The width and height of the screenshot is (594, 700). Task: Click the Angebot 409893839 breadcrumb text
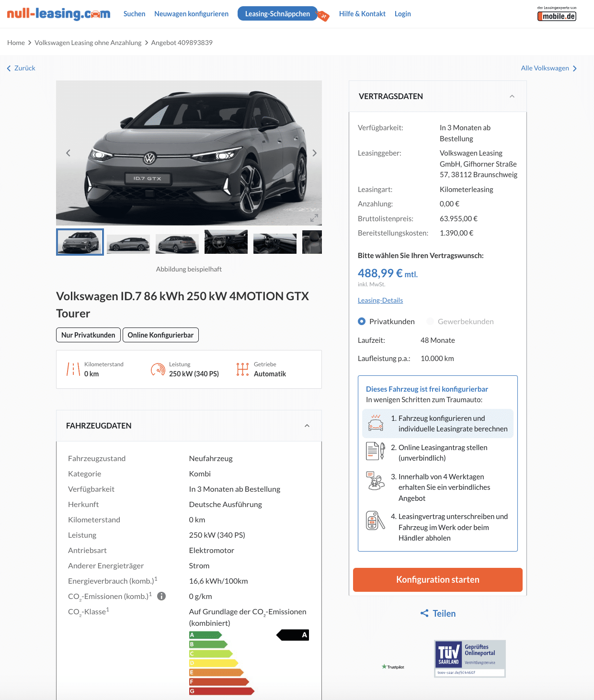tap(182, 43)
